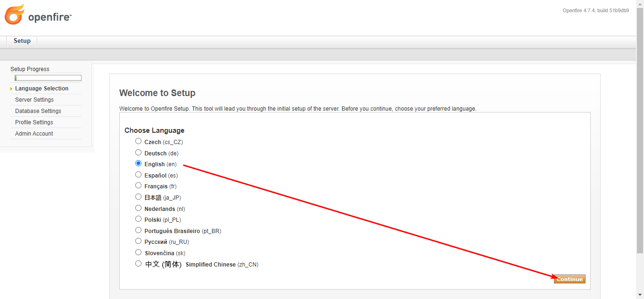This screenshot has width=644, height=299.
Task: Click Admin Account in setup sidebar
Action: (34, 134)
